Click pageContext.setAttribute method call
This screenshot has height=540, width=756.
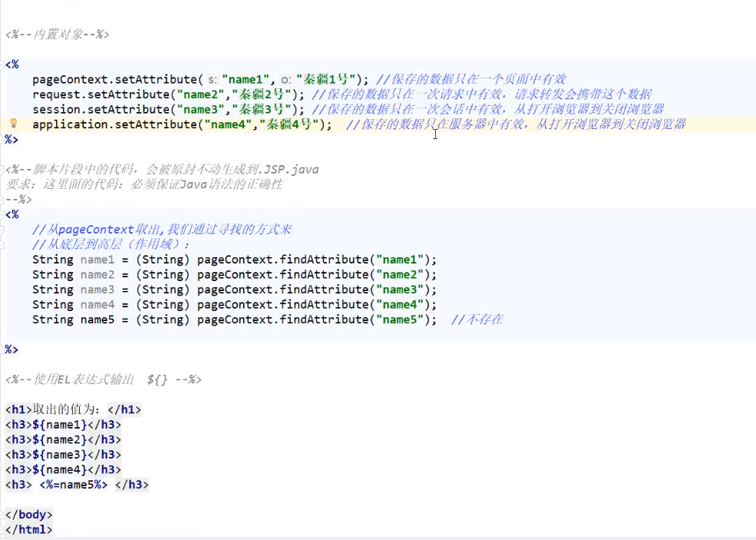115,79
